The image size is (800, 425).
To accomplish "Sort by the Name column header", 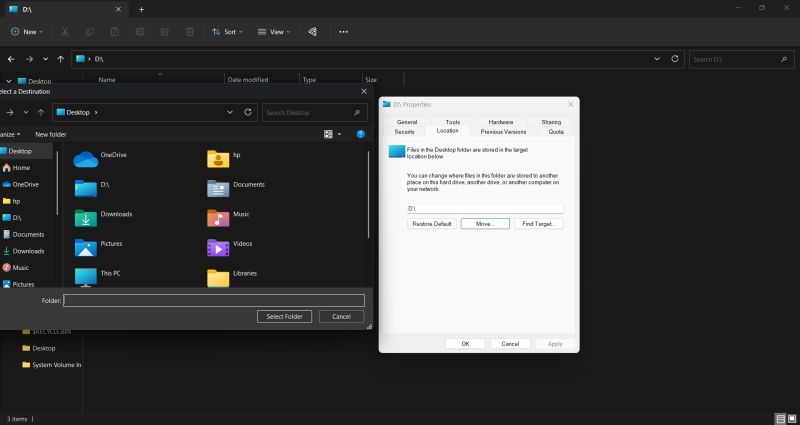I will pyautogui.click(x=107, y=80).
